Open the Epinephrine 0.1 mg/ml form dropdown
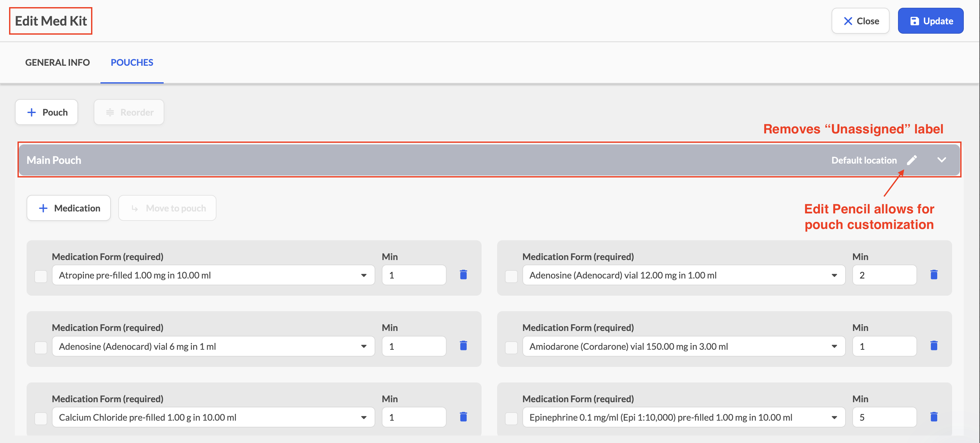The height and width of the screenshot is (443, 980). coord(684,417)
